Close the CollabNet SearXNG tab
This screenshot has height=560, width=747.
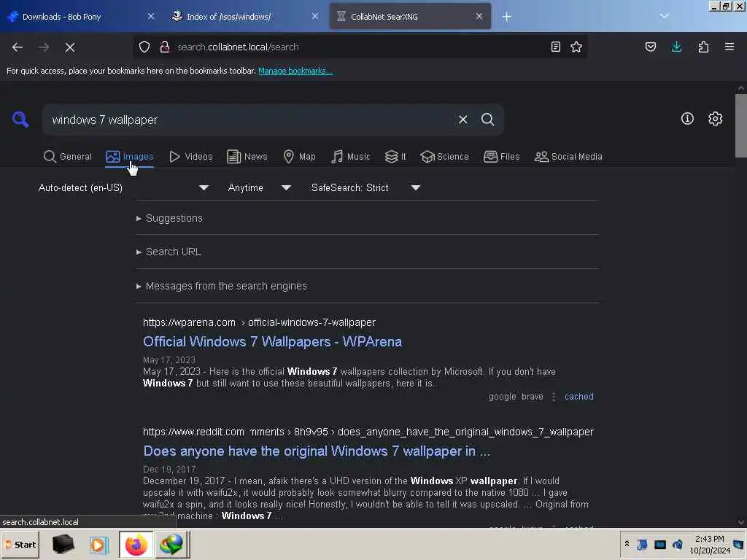(479, 17)
